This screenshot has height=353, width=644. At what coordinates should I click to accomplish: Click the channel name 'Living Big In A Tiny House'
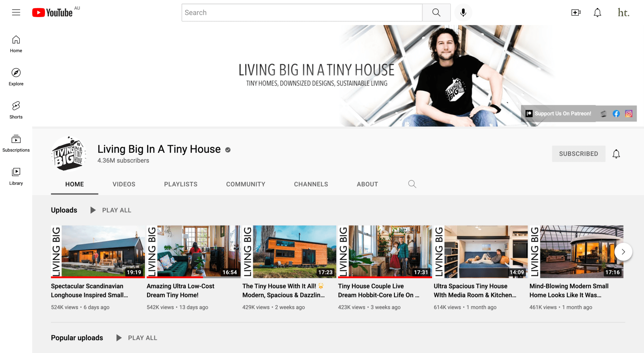[x=159, y=149]
